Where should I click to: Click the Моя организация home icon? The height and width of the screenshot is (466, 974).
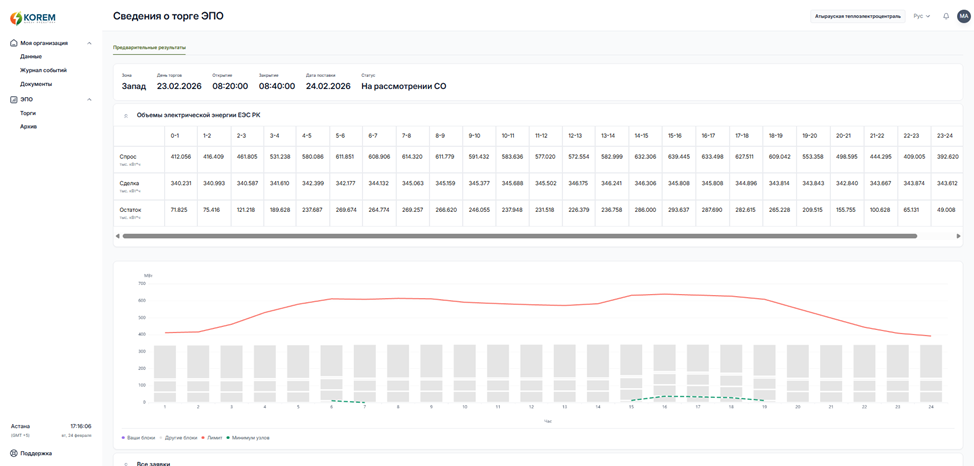(14, 43)
